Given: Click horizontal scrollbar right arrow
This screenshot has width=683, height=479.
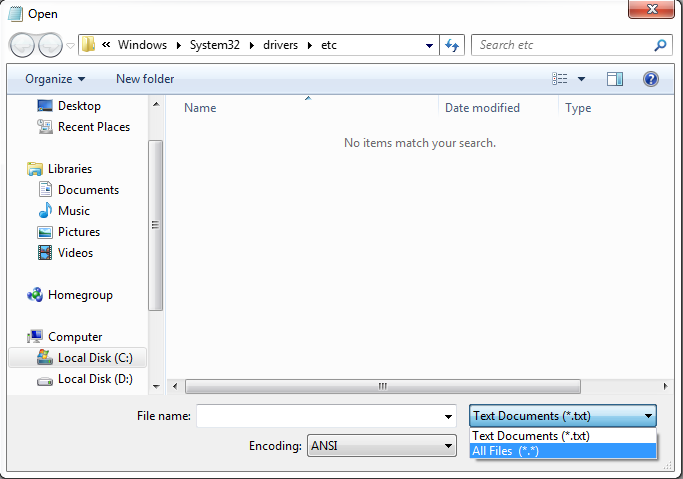Looking at the screenshot, I should point(665,386).
